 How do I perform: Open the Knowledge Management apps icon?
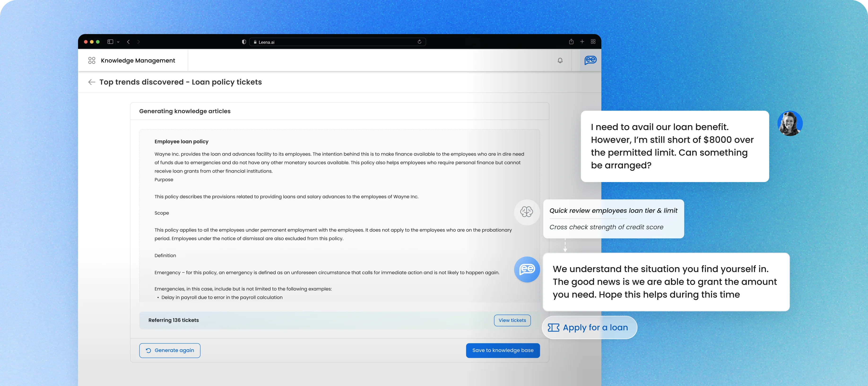pos(92,60)
